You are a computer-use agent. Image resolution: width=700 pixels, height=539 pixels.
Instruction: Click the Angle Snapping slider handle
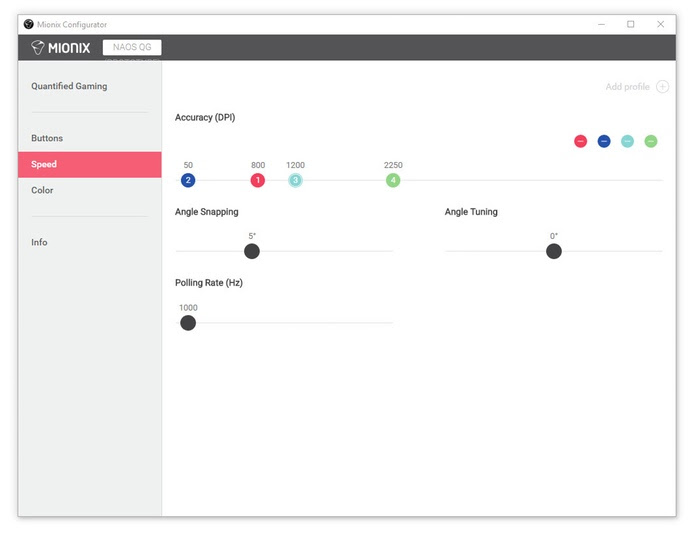[252, 251]
